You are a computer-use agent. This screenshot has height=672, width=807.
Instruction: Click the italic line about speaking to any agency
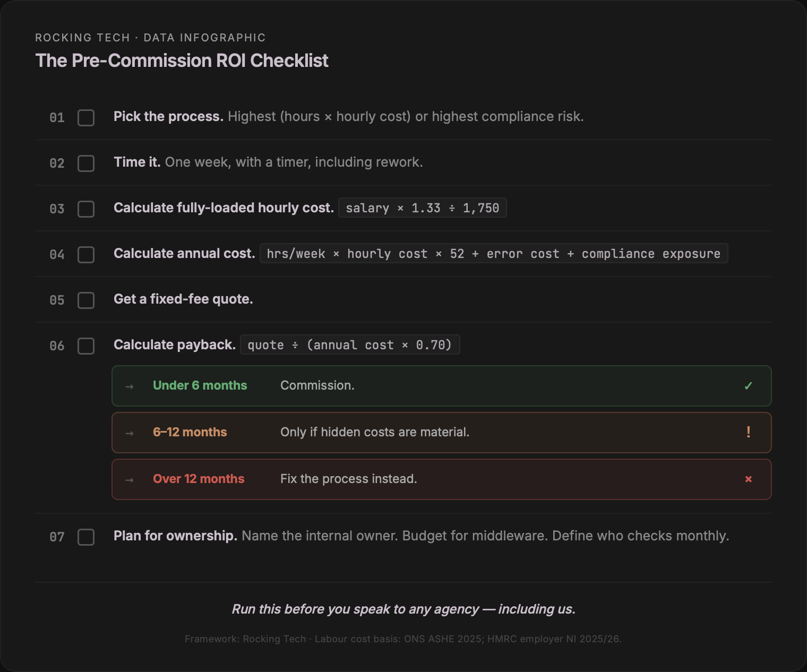(x=403, y=609)
